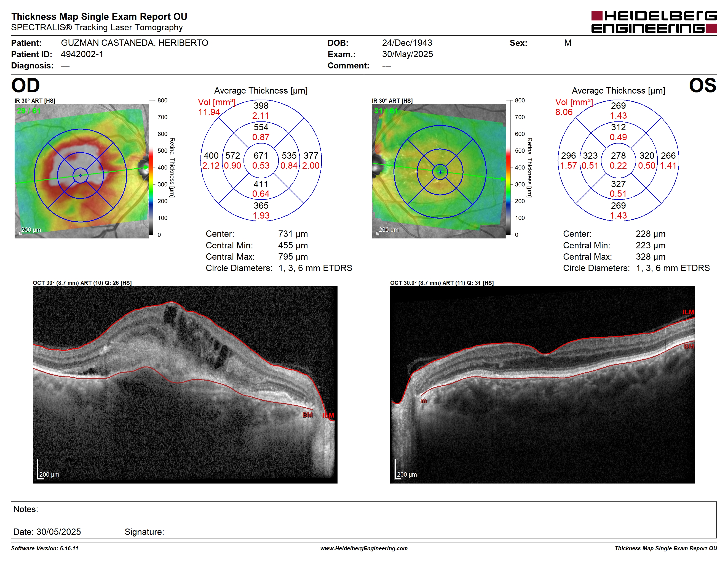
Task: Click the 200 µm scale marker on OS B-scan
Action: click(x=405, y=470)
